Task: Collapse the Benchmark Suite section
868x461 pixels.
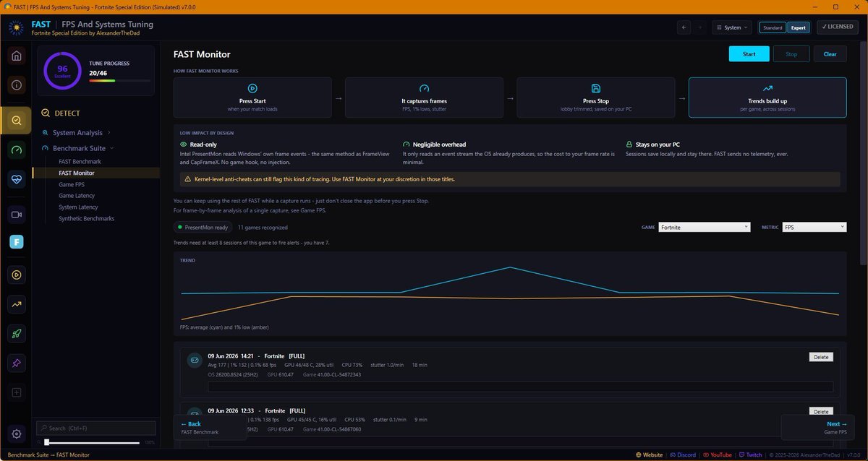Action: click(79, 148)
